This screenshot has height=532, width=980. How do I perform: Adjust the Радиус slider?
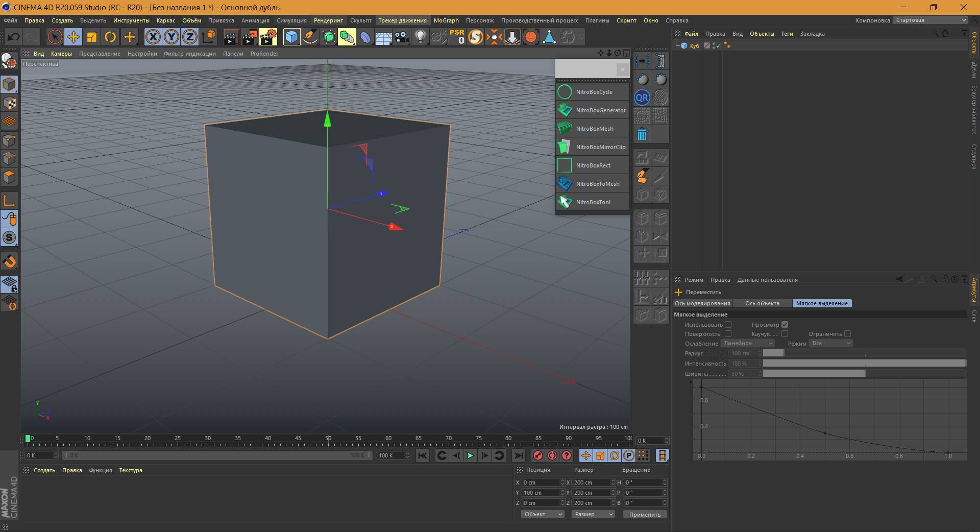[865, 353]
